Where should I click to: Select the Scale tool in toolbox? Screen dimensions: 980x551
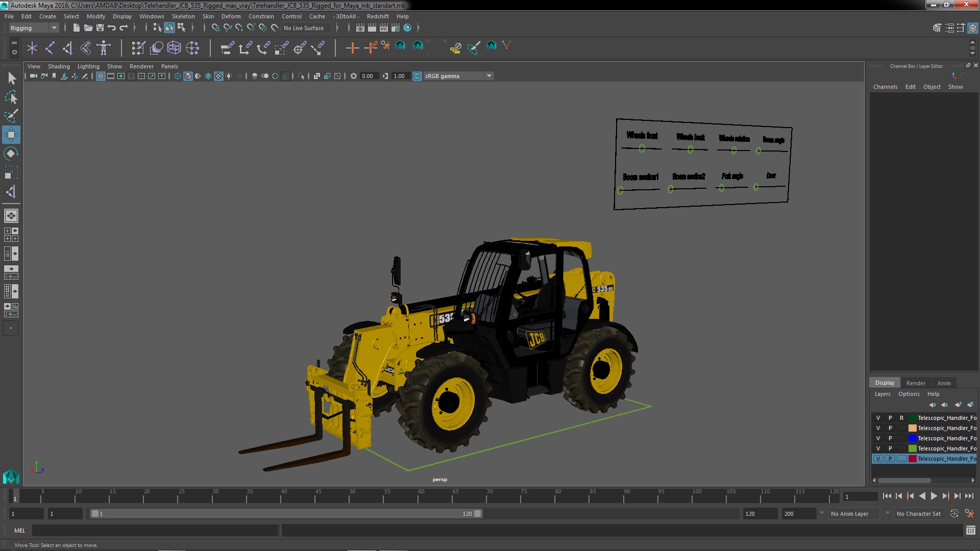click(11, 172)
